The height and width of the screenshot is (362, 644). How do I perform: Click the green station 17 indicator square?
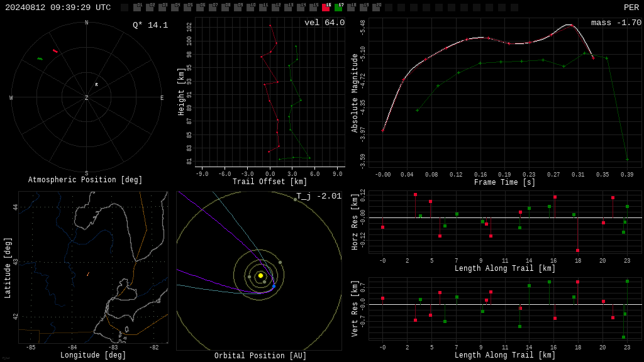[x=338, y=8]
